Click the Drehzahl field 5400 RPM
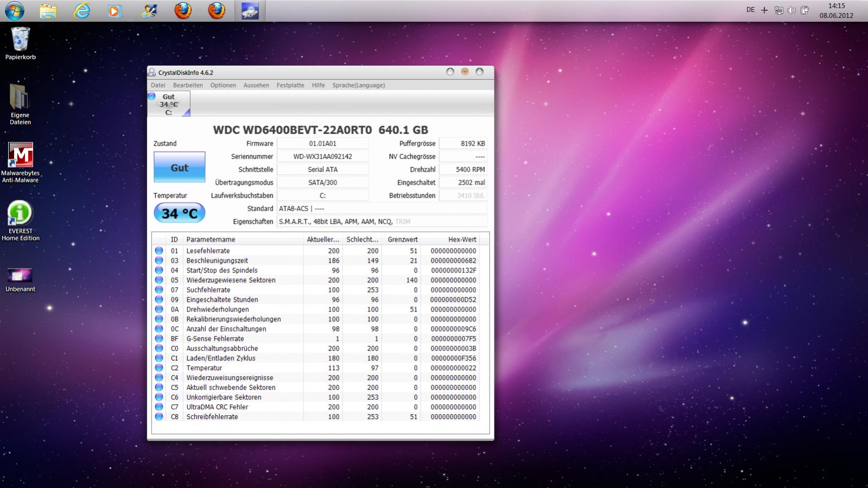The width and height of the screenshot is (868, 488). [x=463, y=169]
